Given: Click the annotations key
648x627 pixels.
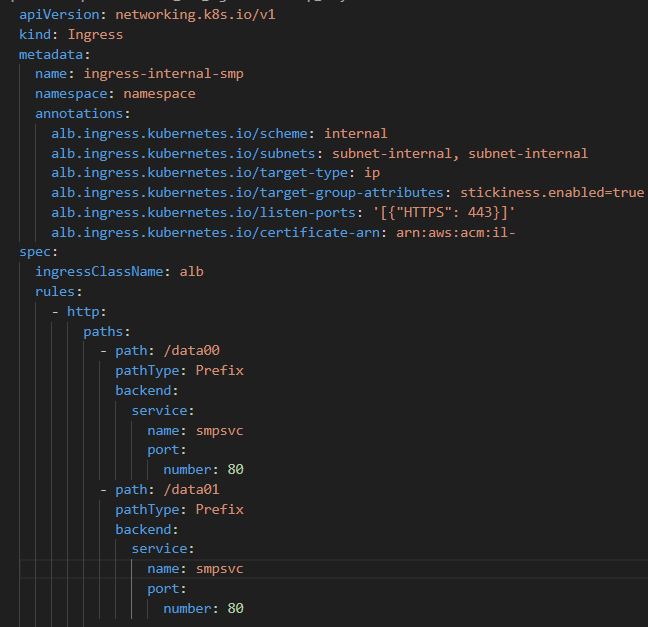Looking at the screenshot, I should pyautogui.click(x=79, y=114).
